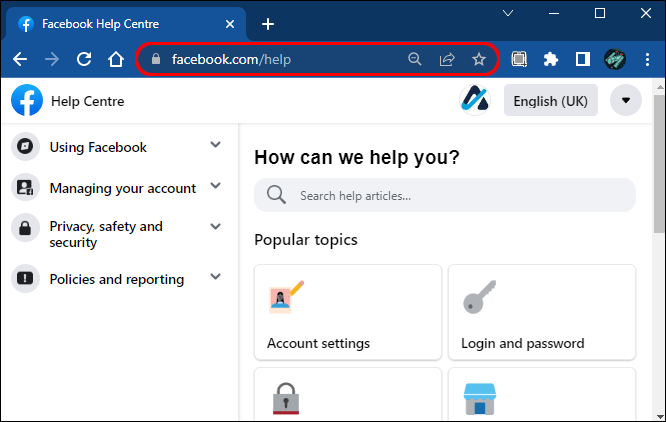This screenshot has width=666, height=422.
Task: Click the scrollbar down arrow
Action: (660, 416)
